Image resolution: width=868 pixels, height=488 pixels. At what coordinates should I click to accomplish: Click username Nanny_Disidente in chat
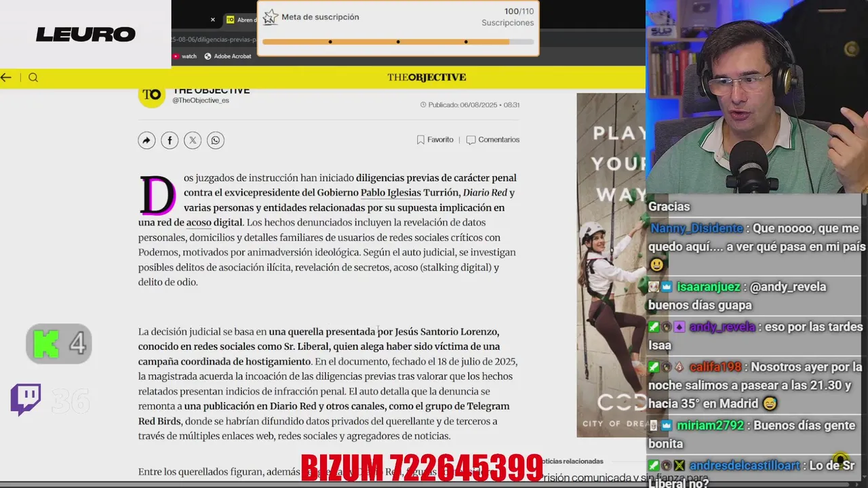click(696, 228)
